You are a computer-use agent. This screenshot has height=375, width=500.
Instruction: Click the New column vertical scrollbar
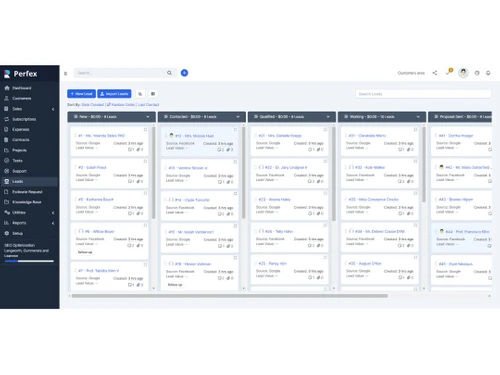(154, 173)
